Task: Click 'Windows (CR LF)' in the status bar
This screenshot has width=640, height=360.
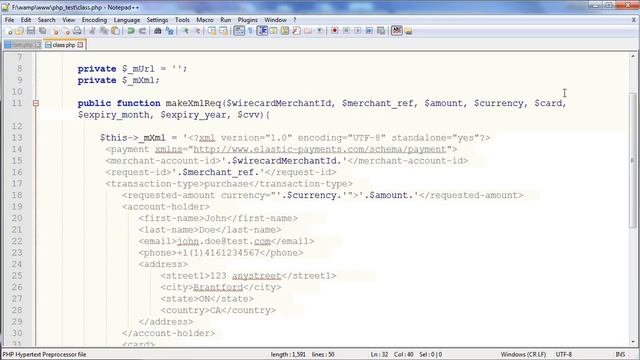Action: [x=523, y=354]
